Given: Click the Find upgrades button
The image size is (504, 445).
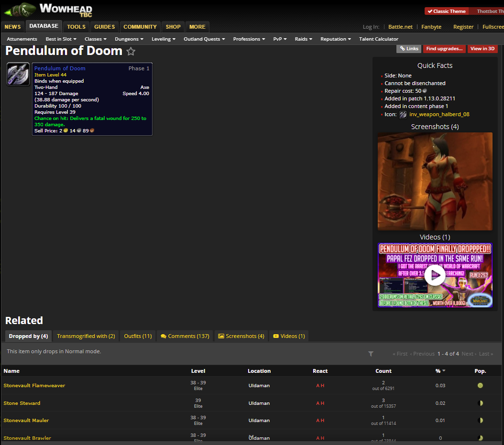Looking at the screenshot, I should point(444,49).
